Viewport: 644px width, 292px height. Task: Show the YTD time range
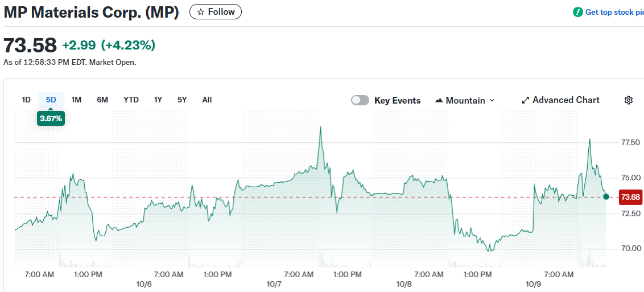coord(131,100)
